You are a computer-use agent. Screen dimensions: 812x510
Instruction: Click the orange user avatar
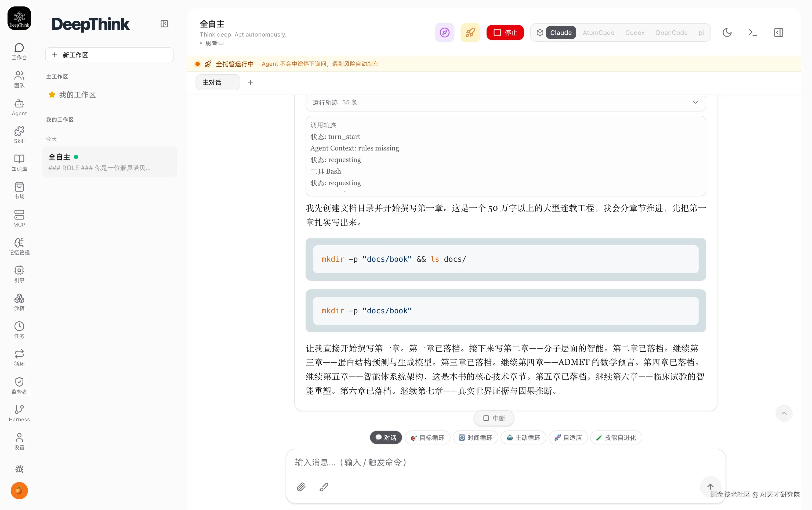tap(19, 490)
